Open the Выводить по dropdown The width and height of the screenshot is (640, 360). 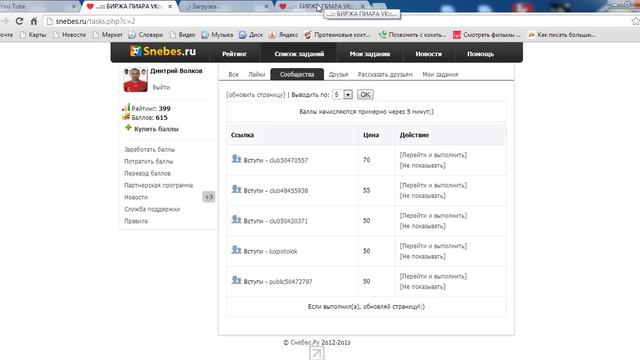tap(342, 95)
